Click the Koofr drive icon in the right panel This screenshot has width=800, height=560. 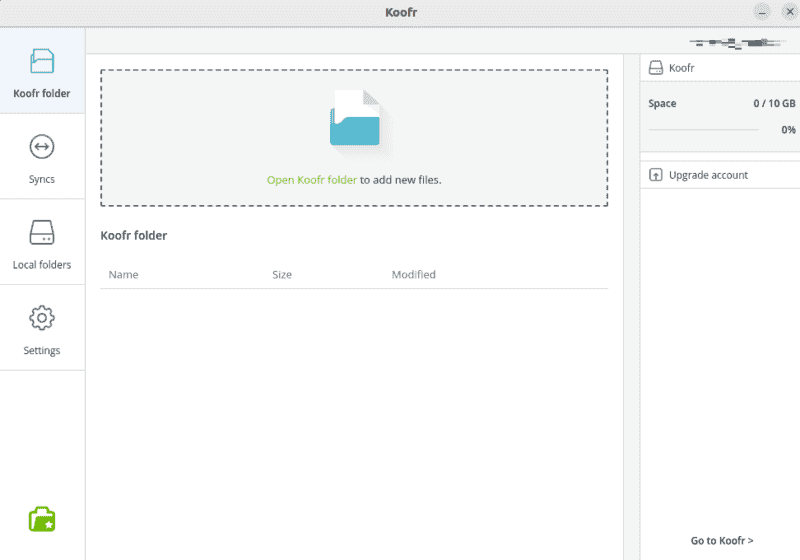[656, 68]
